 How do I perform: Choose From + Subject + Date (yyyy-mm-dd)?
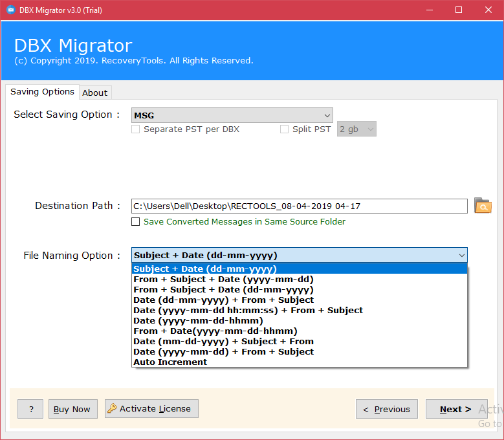point(300,279)
